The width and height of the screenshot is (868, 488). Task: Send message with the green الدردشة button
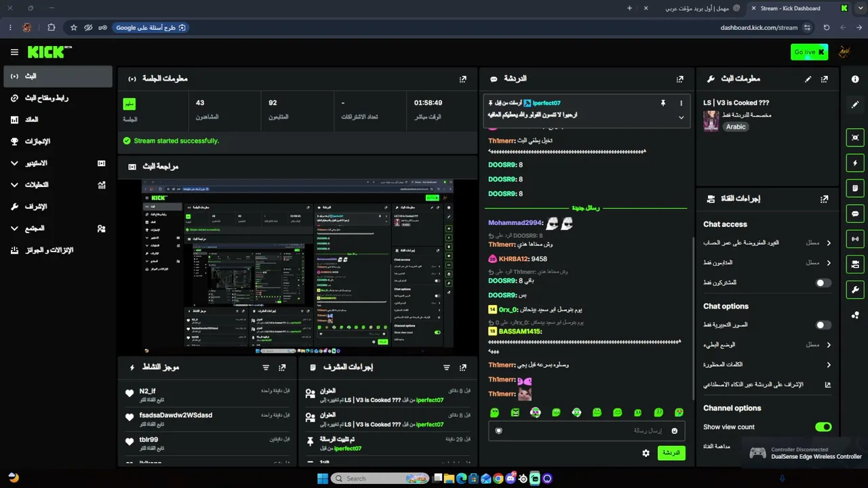click(671, 453)
